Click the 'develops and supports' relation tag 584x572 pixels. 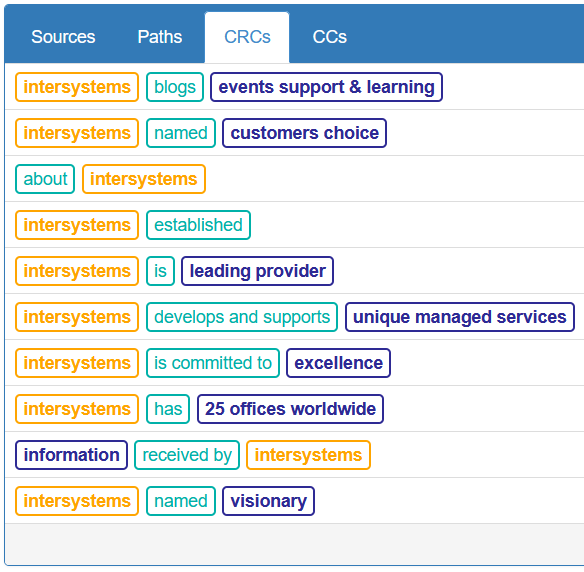point(242,317)
